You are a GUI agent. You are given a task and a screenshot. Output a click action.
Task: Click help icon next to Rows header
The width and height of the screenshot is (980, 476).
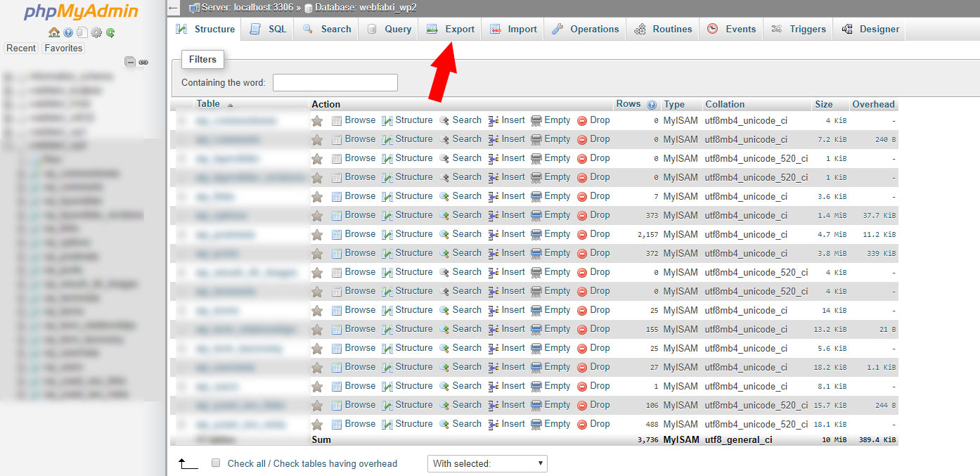click(652, 105)
